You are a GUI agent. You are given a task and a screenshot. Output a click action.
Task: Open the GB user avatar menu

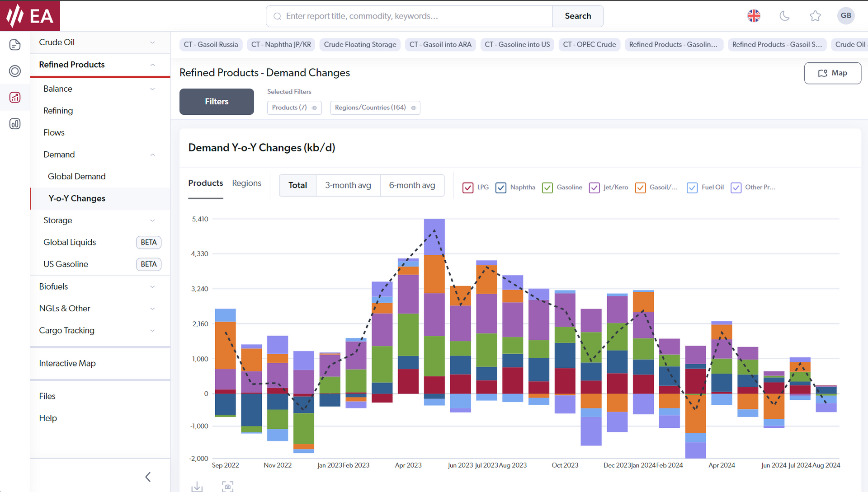coord(846,16)
